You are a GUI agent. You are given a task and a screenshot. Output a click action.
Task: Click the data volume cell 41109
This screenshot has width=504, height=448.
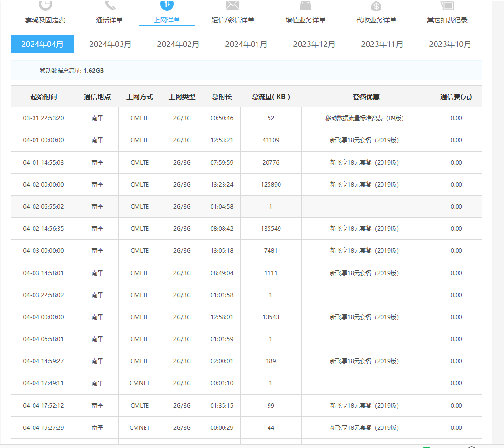pyautogui.click(x=270, y=140)
